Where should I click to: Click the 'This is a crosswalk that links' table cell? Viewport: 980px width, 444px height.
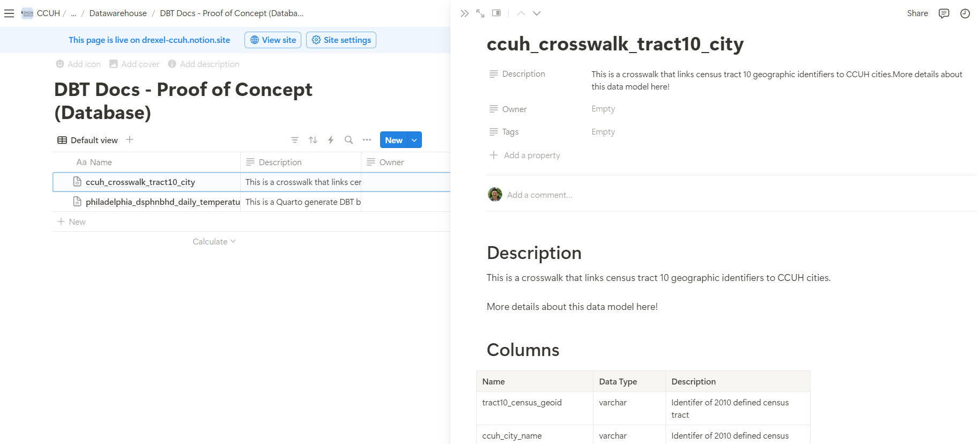[x=301, y=182]
